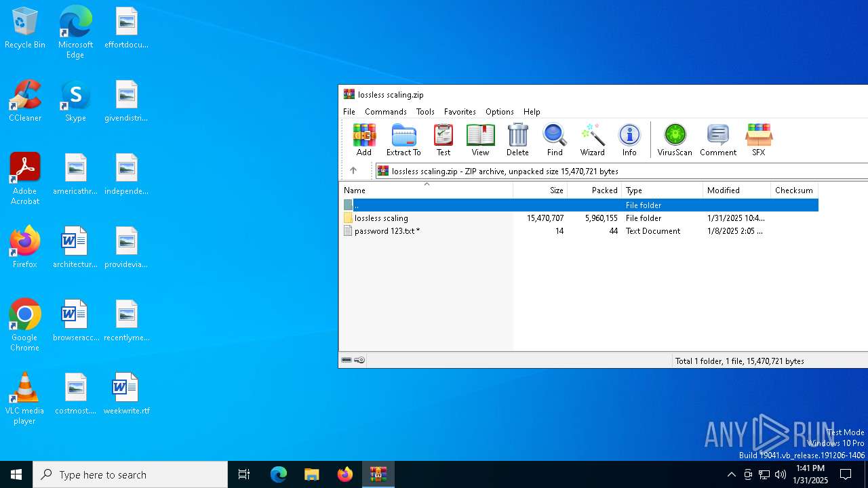Click the View toolbar icon

(x=480, y=140)
